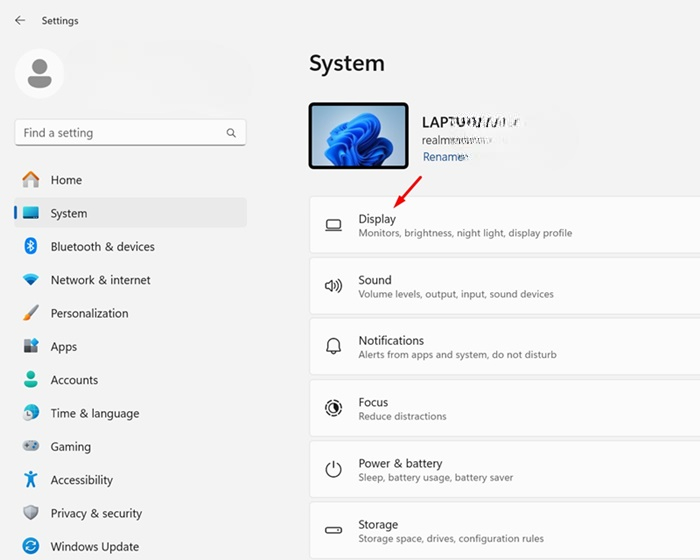700x560 pixels.
Task: Click the Bluetooth icon in sidebar
Action: (31, 246)
